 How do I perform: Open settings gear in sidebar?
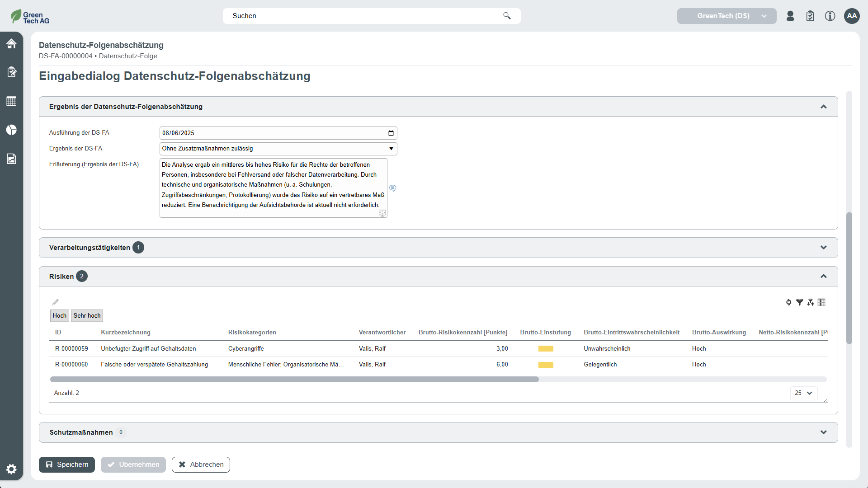pos(11,469)
